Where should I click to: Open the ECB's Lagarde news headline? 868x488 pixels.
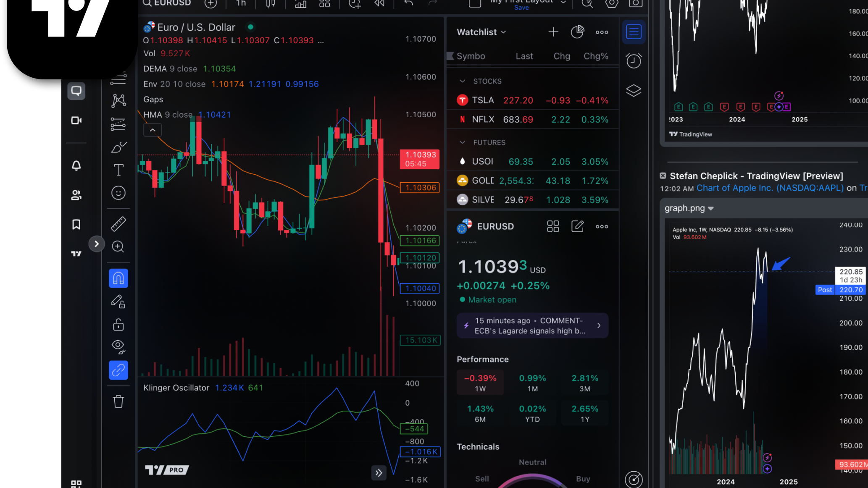(532, 325)
